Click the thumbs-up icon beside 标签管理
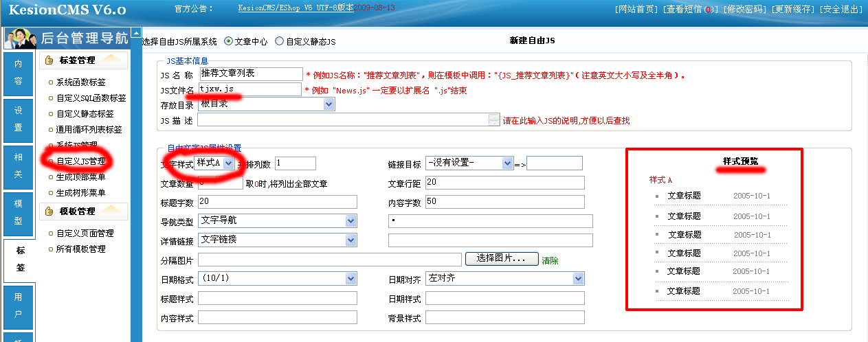Viewport: 868px width, 342px height. click(49, 60)
